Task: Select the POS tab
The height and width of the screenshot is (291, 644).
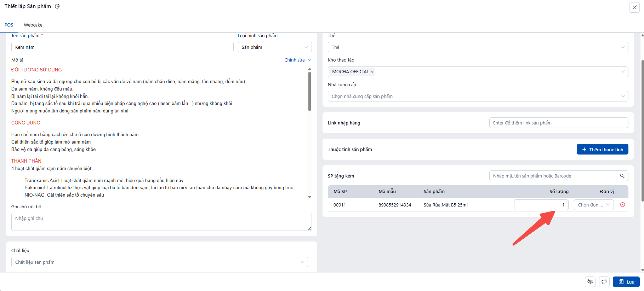Action: [9, 25]
